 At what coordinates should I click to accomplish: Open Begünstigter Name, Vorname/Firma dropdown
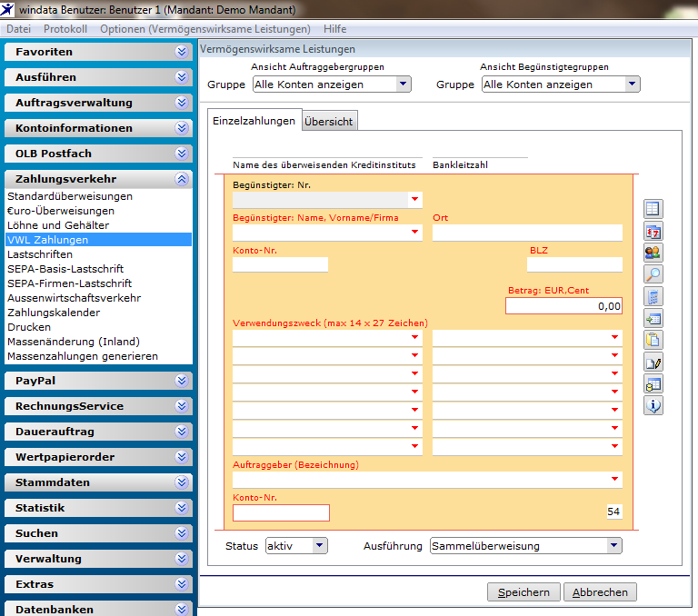[414, 232]
